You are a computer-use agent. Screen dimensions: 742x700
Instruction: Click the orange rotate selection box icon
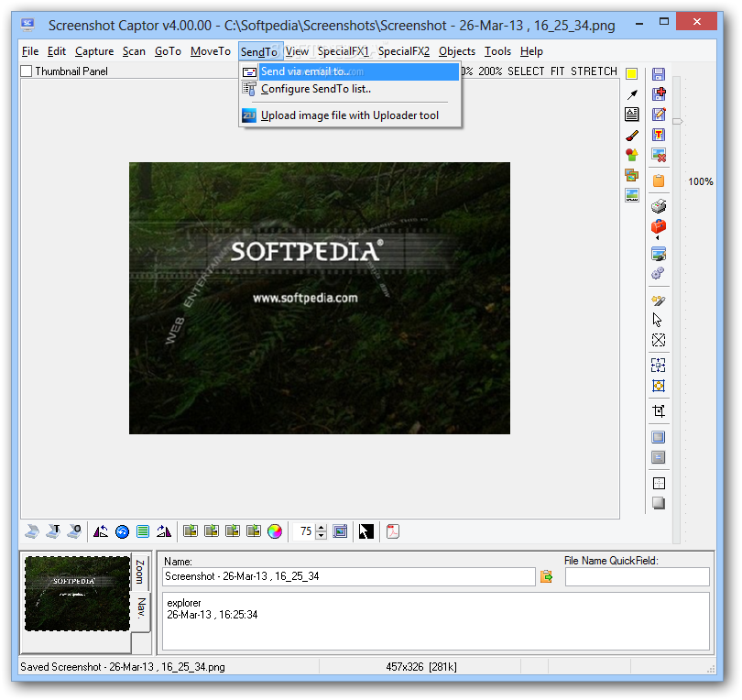click(659, 386)
